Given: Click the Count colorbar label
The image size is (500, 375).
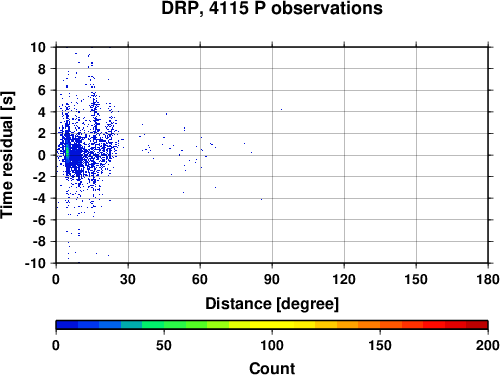Looking at the screenshot, I should (272, 368).
